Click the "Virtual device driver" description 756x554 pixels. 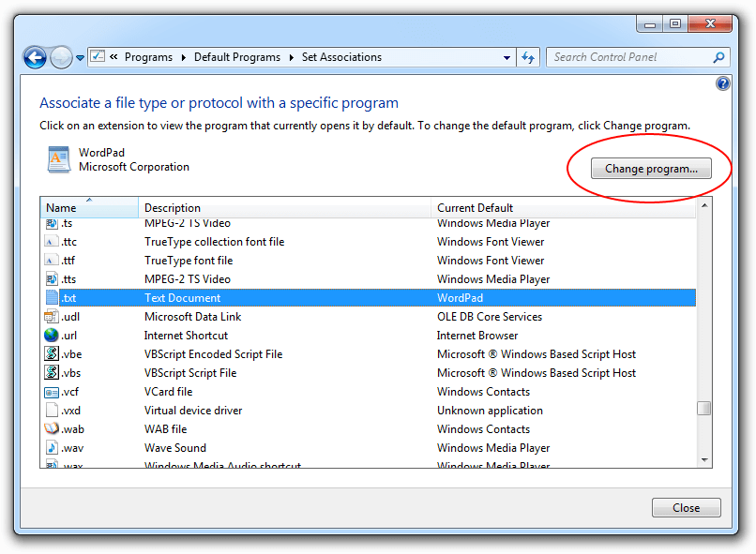(x=193, y=411)
